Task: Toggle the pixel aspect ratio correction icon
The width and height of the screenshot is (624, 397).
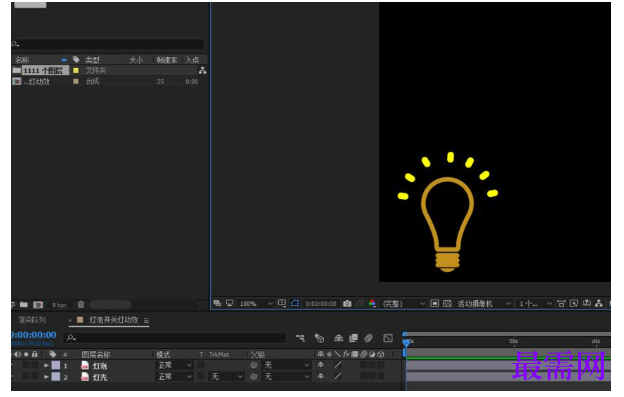Action: (x=561, y=304)
